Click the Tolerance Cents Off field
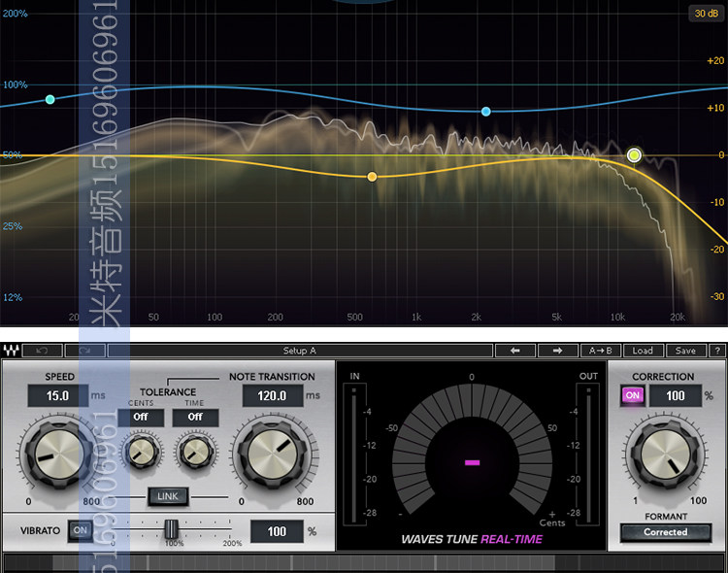 (141, 418)
